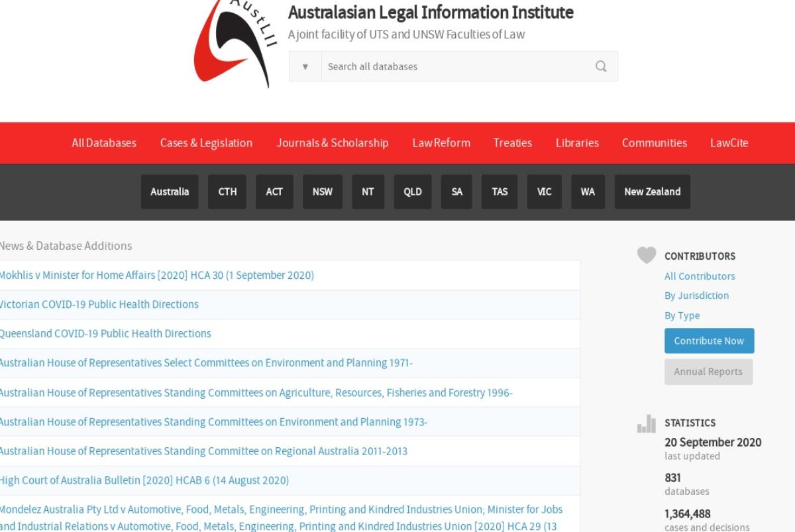Viewport: 795px width, 532px height.
Task: Click the search magnifier icon
Action: point(601,66)
